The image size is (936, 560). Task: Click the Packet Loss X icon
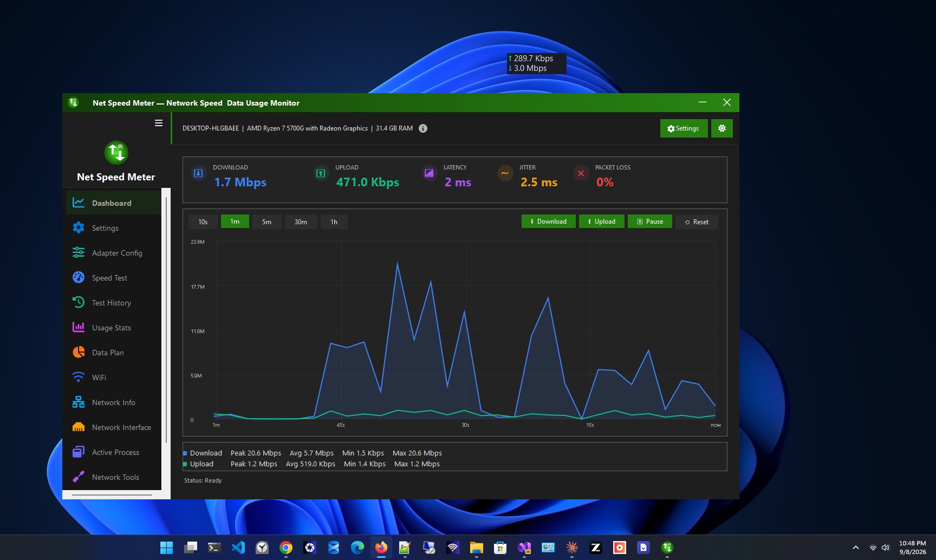coord(581,173)
